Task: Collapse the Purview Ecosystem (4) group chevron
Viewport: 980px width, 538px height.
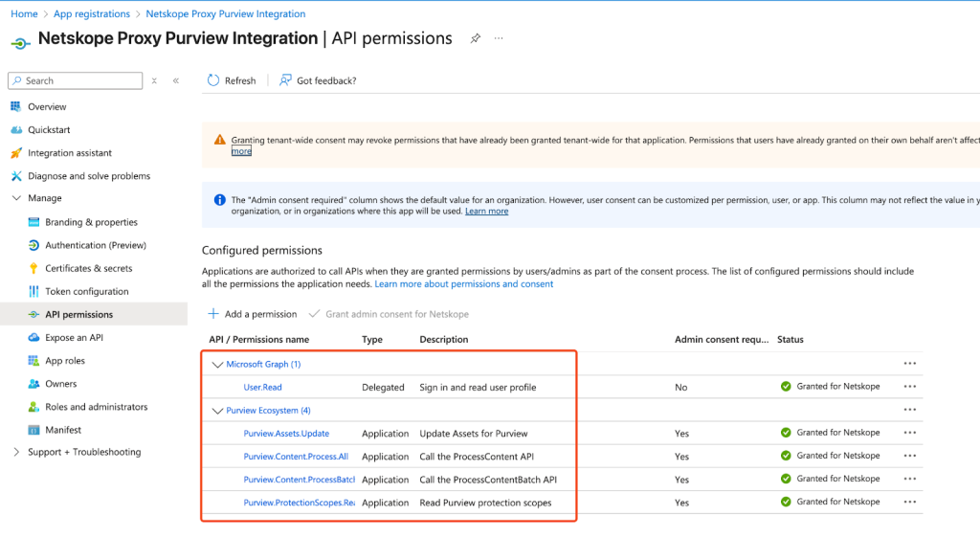Action: (217, 411)
